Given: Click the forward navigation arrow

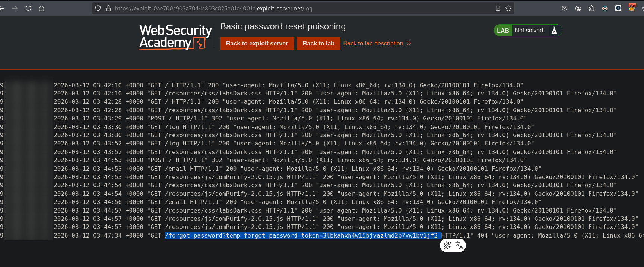Looking at the screenshot, I should (15, 8).
